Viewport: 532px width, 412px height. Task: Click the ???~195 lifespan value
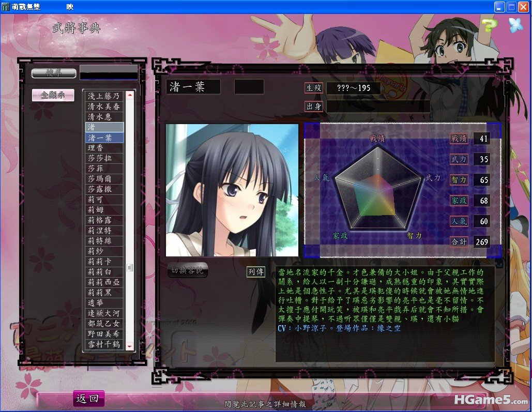point(353,88)
